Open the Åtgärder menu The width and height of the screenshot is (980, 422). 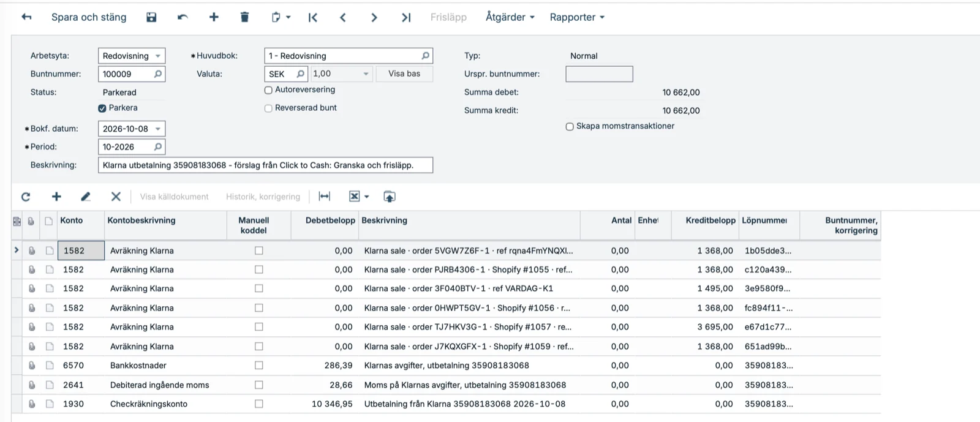tap(510, 17)
